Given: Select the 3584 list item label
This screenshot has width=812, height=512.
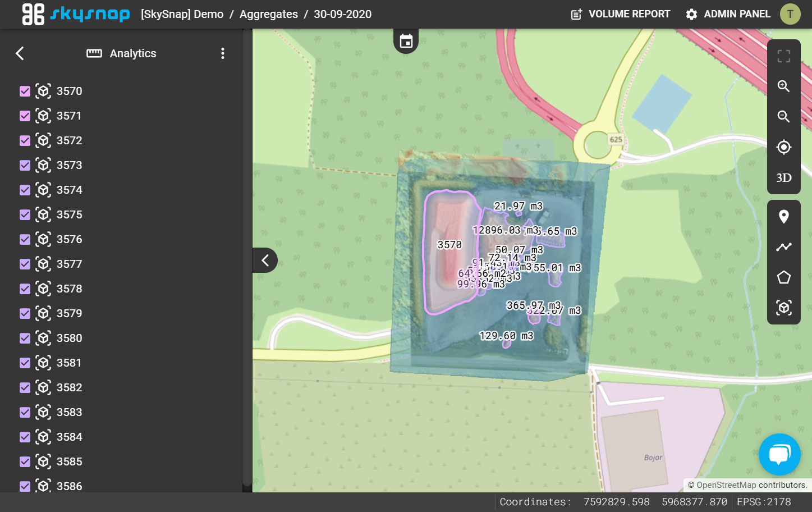Looking at the screenshot, I should [70, 437].
